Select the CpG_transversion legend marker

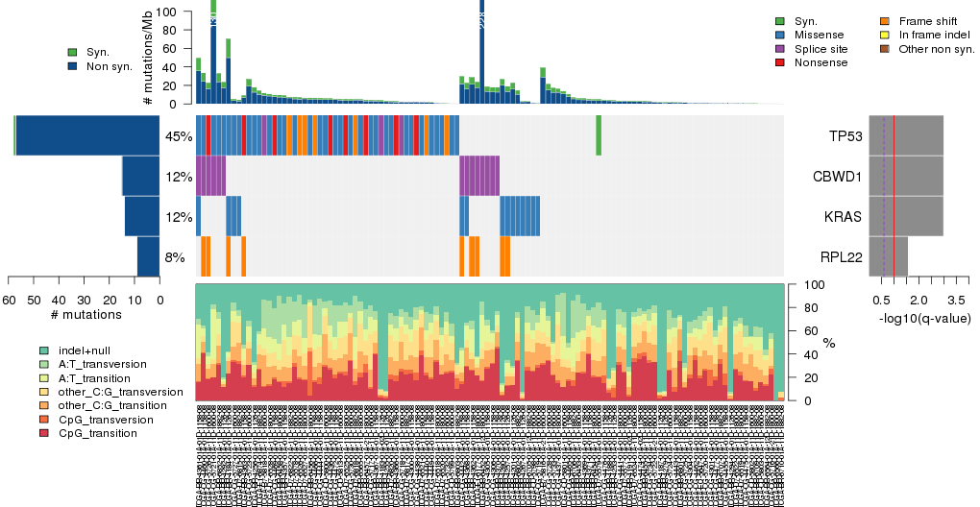coord(44,420)
